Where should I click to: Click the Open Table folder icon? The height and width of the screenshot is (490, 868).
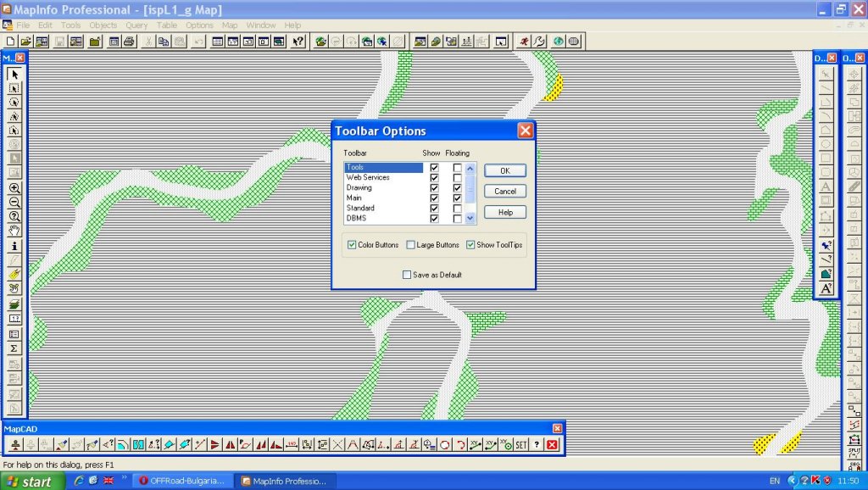point(25,41)
